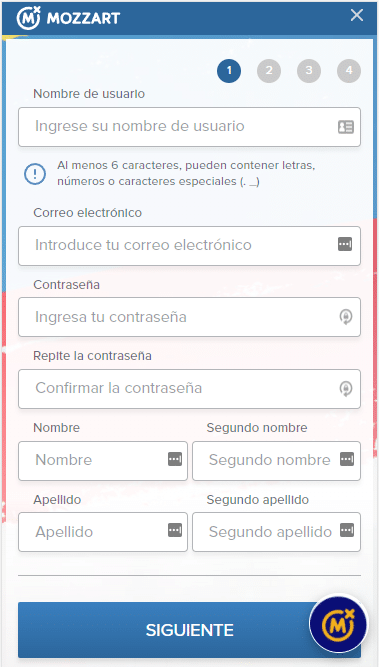This screenshot has height=667, width=379.
Task: Click the autofill icon in the Segundo apellido field
Action: pos(347,530)
